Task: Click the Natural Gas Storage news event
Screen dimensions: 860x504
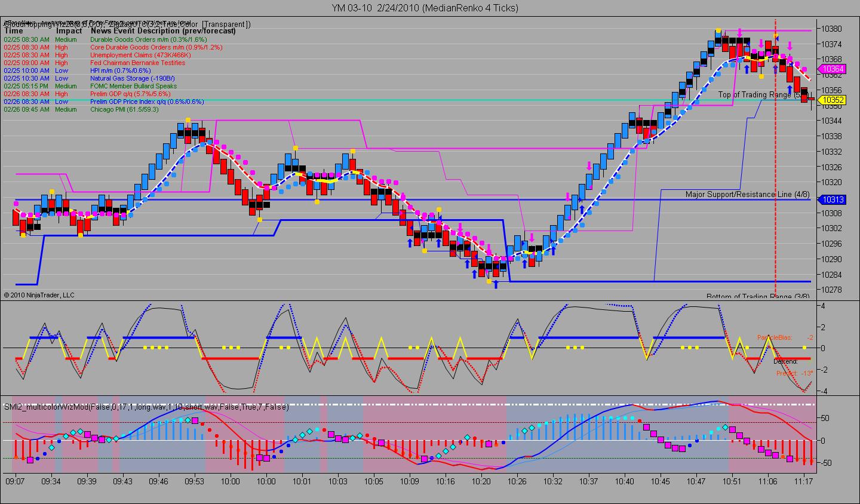Action: (x=133, y=78)
